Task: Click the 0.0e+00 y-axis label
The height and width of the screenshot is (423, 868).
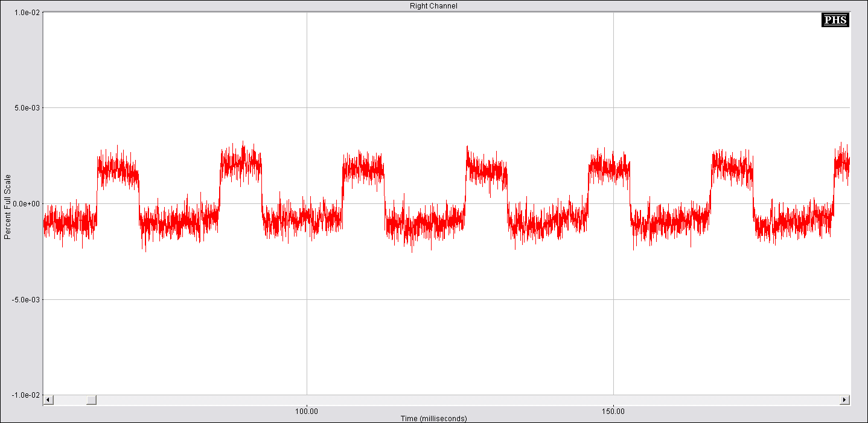Action: [25, 204]
